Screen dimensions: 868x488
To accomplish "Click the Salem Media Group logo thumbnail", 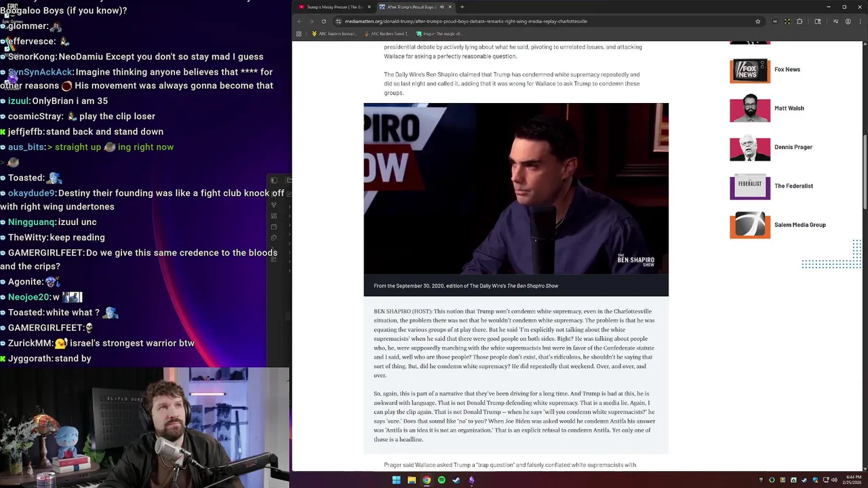I will pyautogui.click(x=750, y=226).
